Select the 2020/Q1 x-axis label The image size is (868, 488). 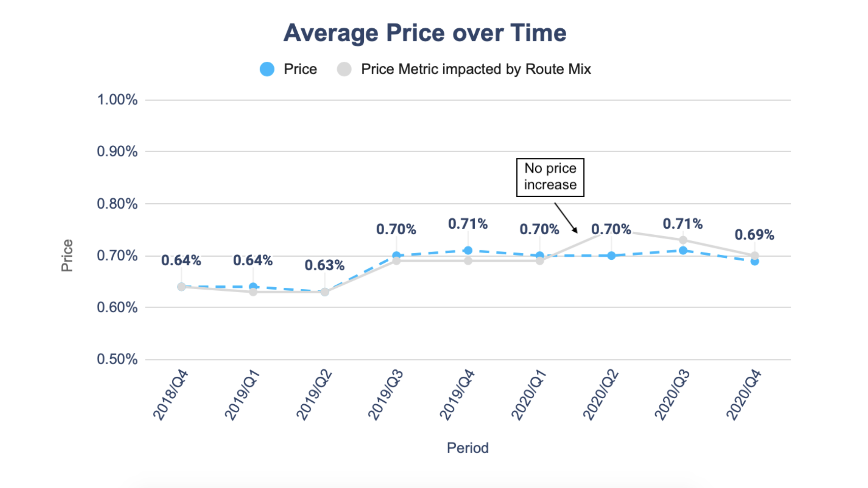529,395
